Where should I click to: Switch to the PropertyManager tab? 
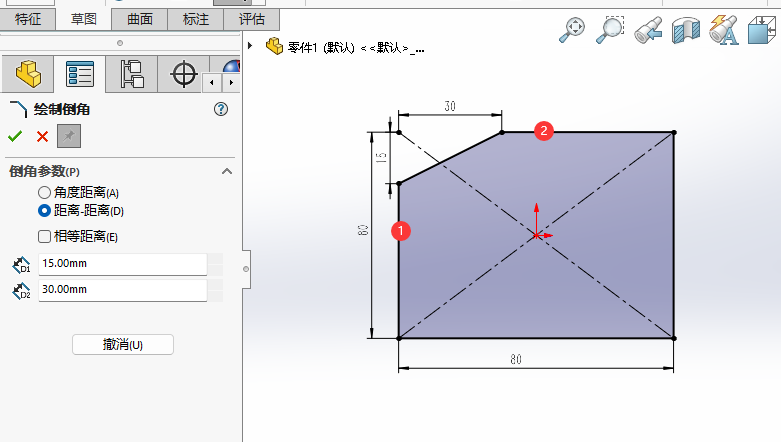80,74
